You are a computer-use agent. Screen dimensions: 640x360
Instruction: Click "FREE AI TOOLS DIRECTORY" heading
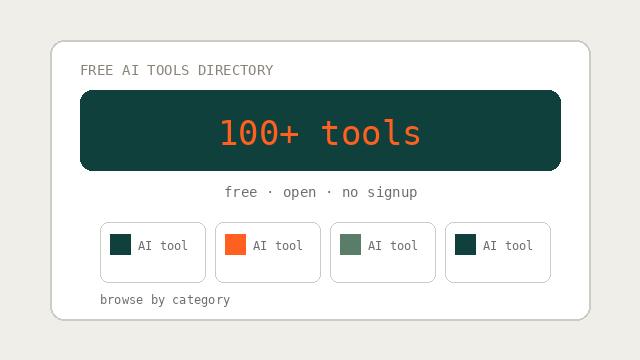177,70
